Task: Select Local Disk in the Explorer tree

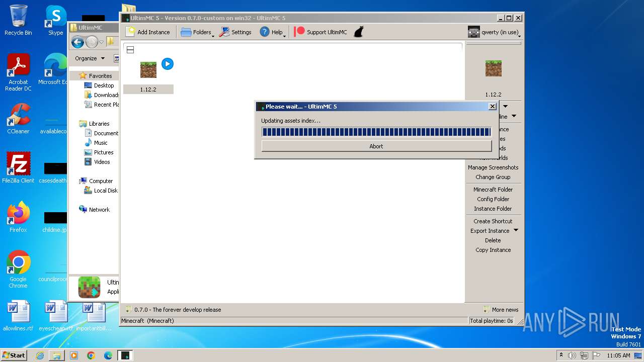Action: click(102, 191)
